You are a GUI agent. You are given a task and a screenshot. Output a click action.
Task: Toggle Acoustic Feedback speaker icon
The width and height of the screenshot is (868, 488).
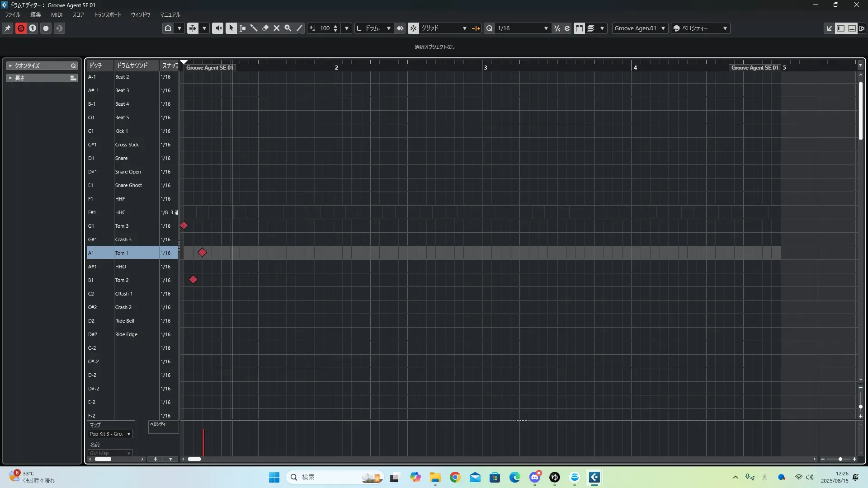coord(217,28)
